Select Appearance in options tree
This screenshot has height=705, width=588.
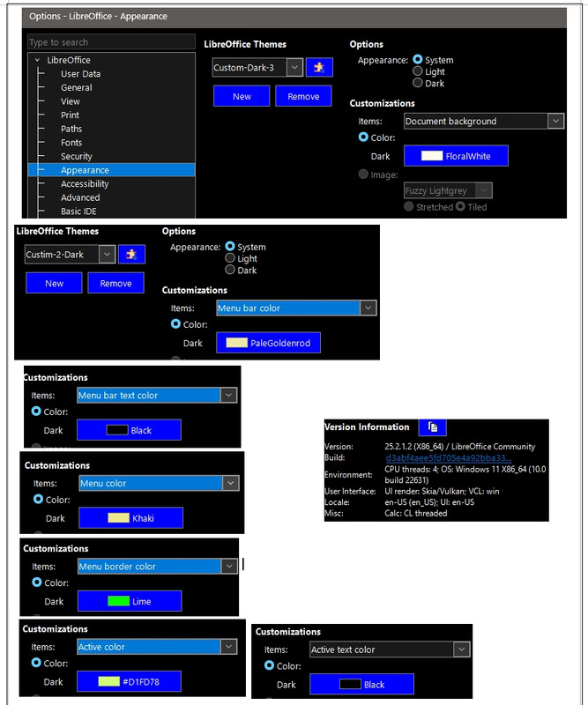pyautogui.click(x=112, y=170)
